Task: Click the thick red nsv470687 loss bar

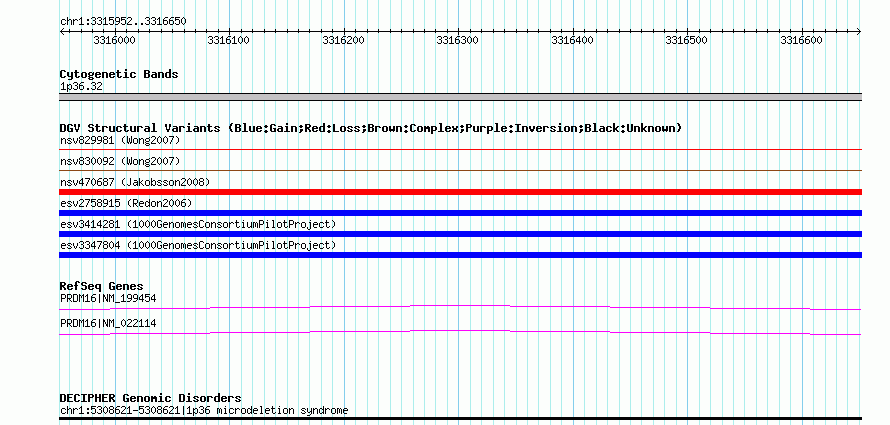Action: (x=460, y=192)
